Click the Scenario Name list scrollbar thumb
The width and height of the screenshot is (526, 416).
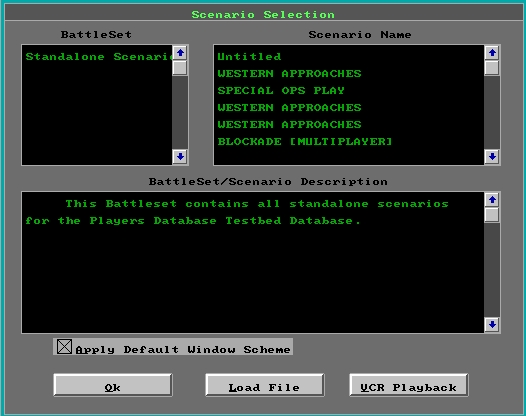pyautogui.click(x=492, y=68)
